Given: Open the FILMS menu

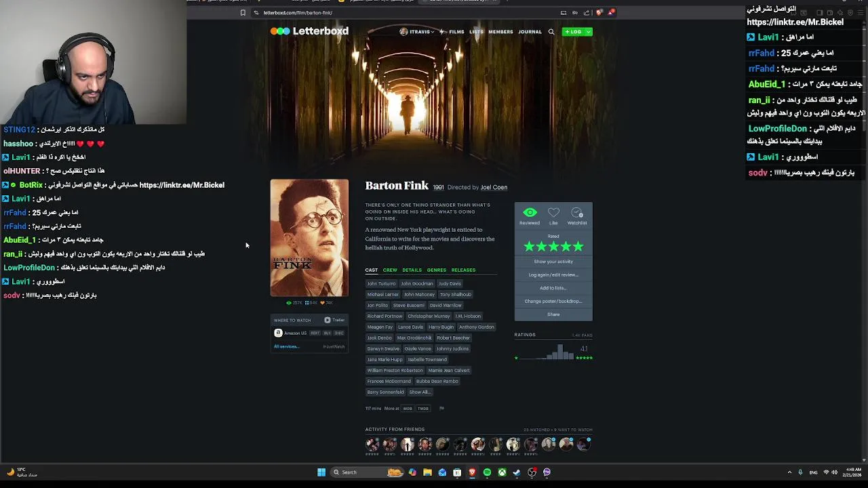Looking at the screenshot, I should coord(456,32).
